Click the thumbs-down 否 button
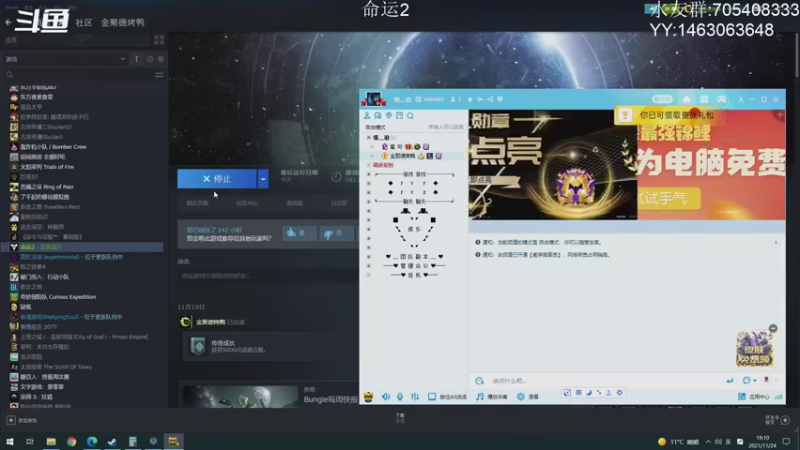The height and width of the screenshot is (450, 800). click(335, 233)
